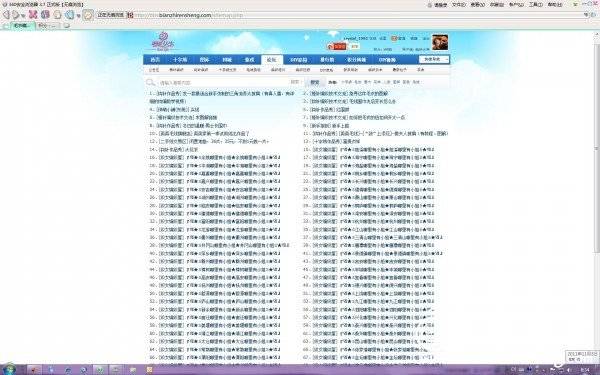Select the highlighted white tab in blue navigation bar
Image resolution: width=600 pixels, height=375 pixels.
[272, 60]
